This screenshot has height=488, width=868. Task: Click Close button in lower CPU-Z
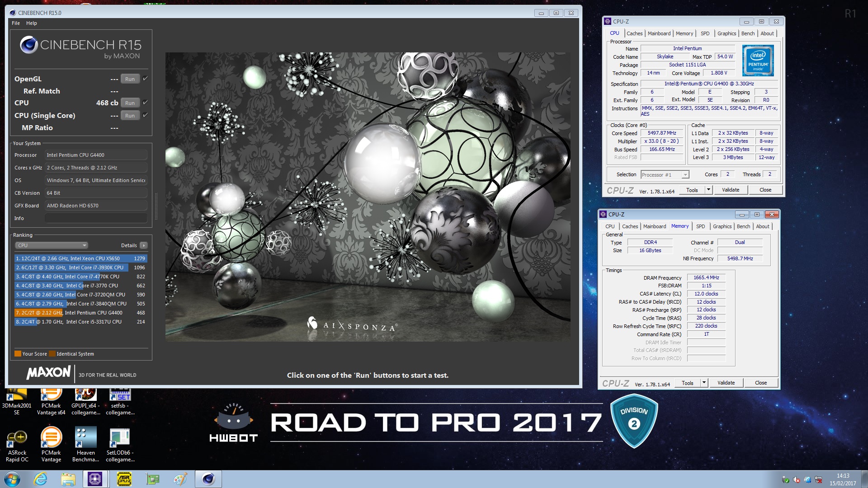coord(761,383)
